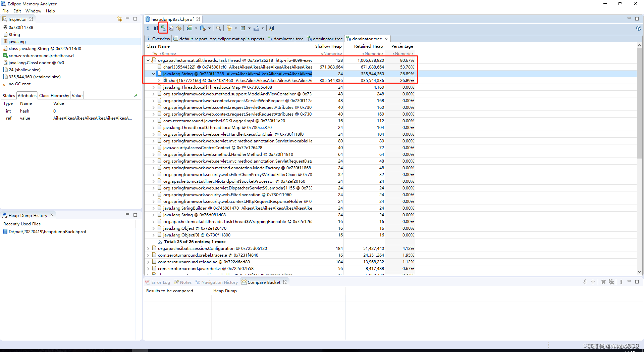Open the Window menu
This screenshot has width=644, height=352.
[x=33, y=11]
